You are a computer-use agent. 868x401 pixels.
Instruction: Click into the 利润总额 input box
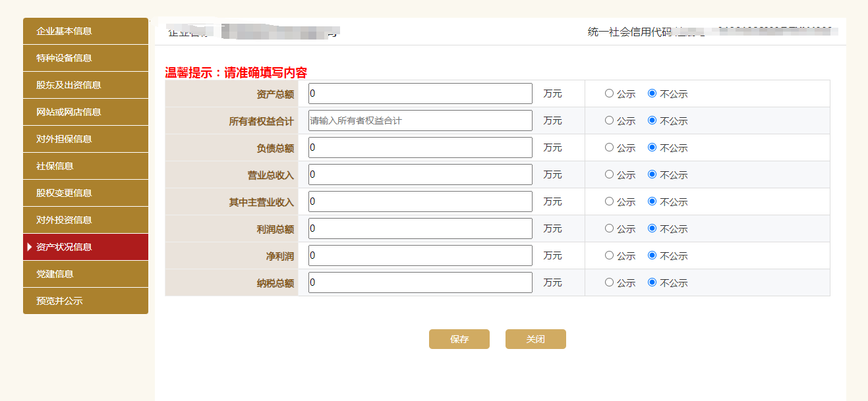420,228
